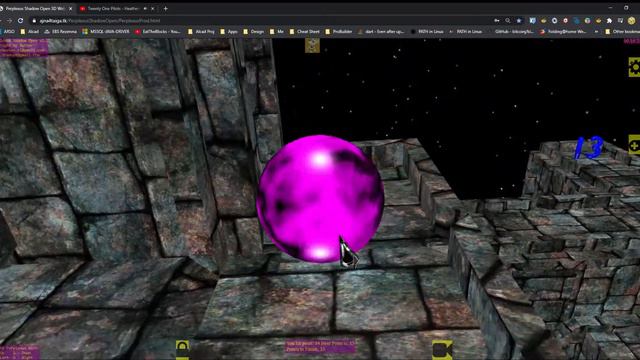This screenshot has height=360, width=640.
Task: Select the Perplexus Shadow Open 3D tab
Action: point(35,9)
